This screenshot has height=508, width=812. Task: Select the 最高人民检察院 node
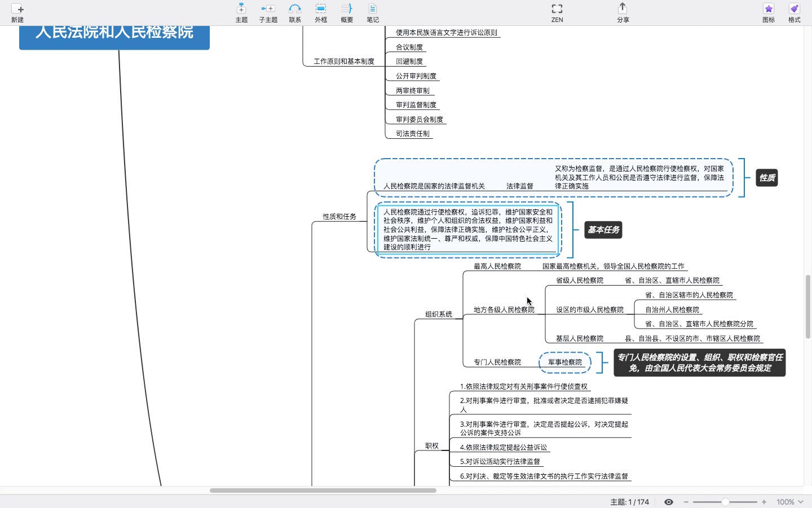tap(497, 266)
